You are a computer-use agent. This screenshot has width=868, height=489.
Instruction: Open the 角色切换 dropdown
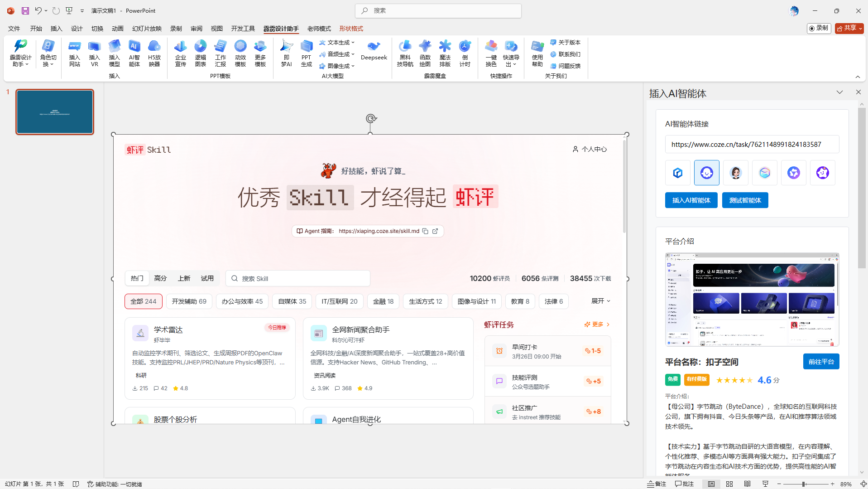(48, 53)
